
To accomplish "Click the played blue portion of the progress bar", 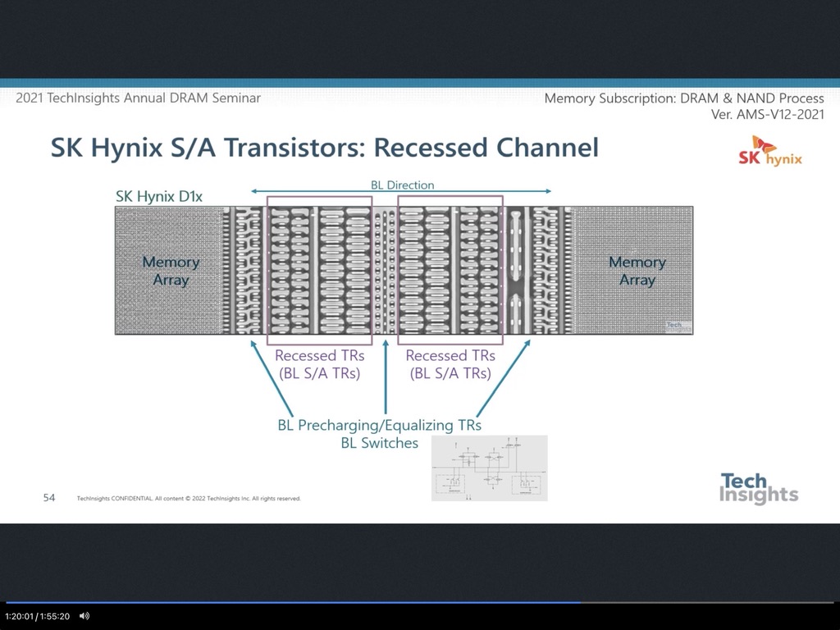I will pyautogui.click(x=287, y=602).
